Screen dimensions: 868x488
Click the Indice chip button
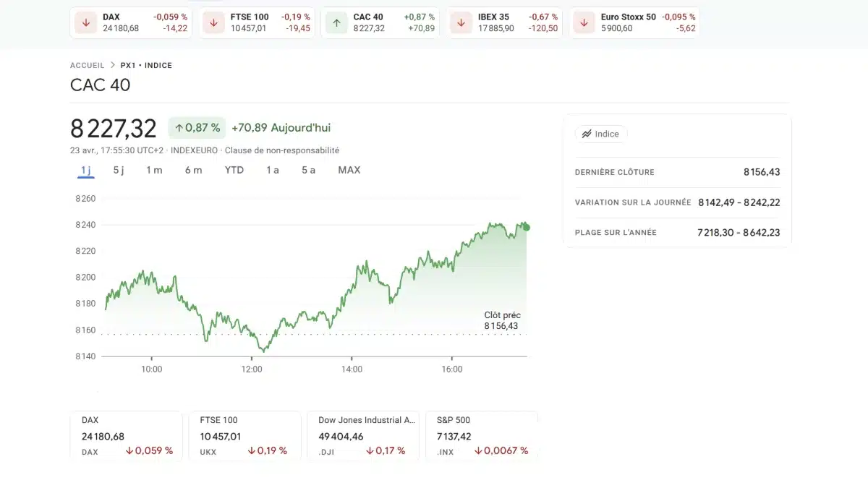click(601, 134)
